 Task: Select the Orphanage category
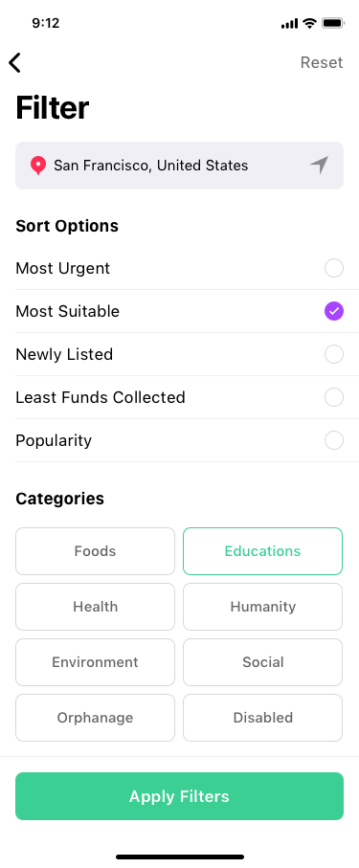coord(96,718)
